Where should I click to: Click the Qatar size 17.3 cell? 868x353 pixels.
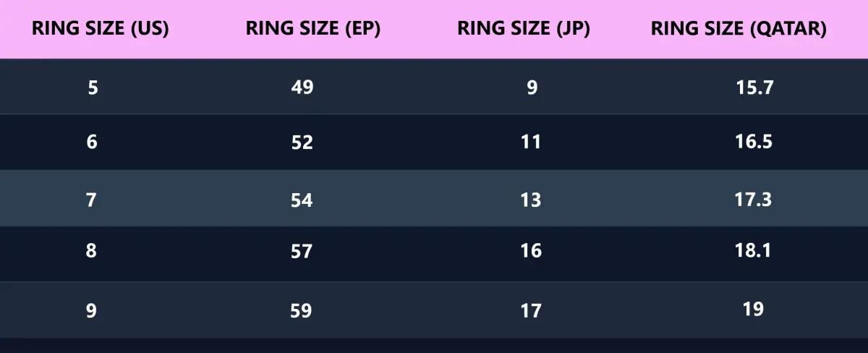[x=753, y=198]
